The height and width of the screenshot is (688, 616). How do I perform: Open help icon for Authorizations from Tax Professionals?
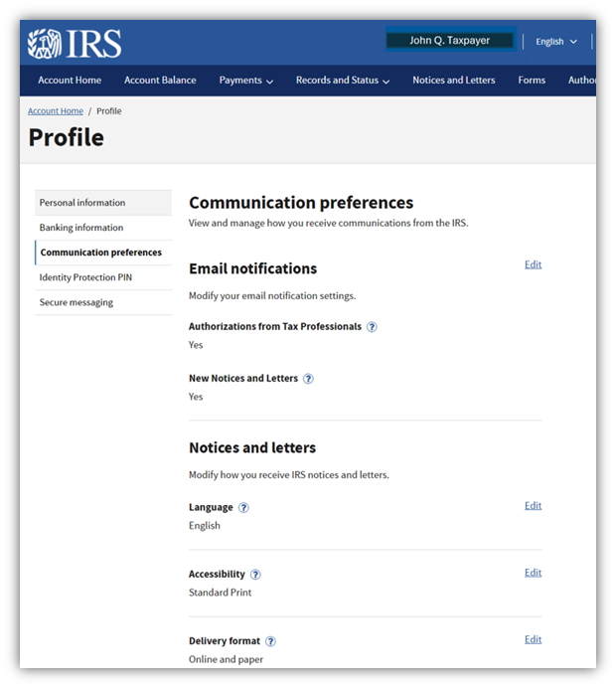click(372, 327)
